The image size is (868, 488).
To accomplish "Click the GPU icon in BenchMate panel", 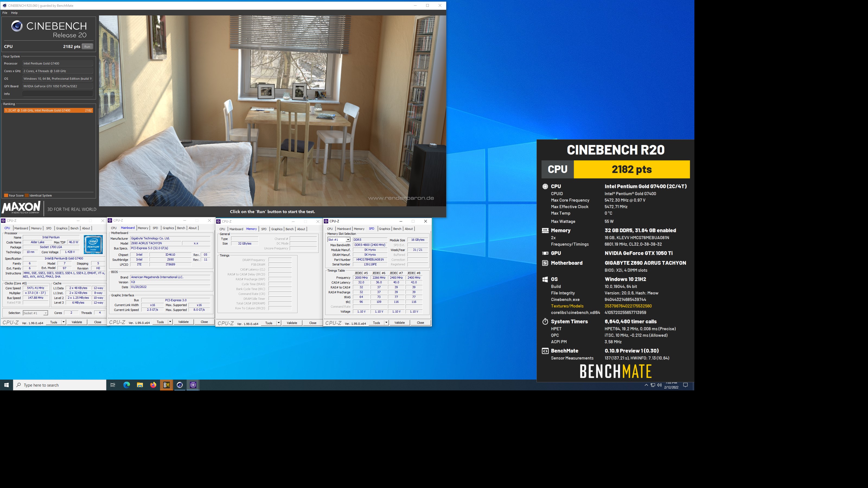I will pos(545,253).
